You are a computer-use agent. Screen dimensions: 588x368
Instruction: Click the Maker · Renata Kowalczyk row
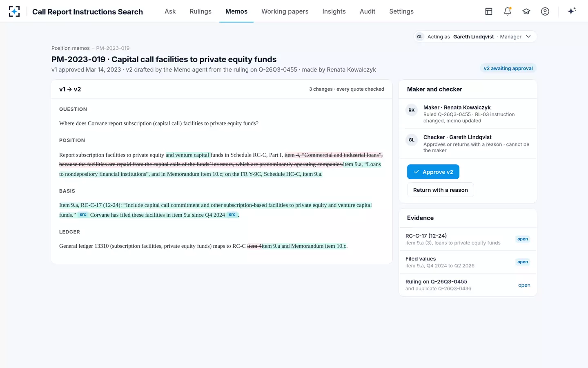tap(468, 114)
